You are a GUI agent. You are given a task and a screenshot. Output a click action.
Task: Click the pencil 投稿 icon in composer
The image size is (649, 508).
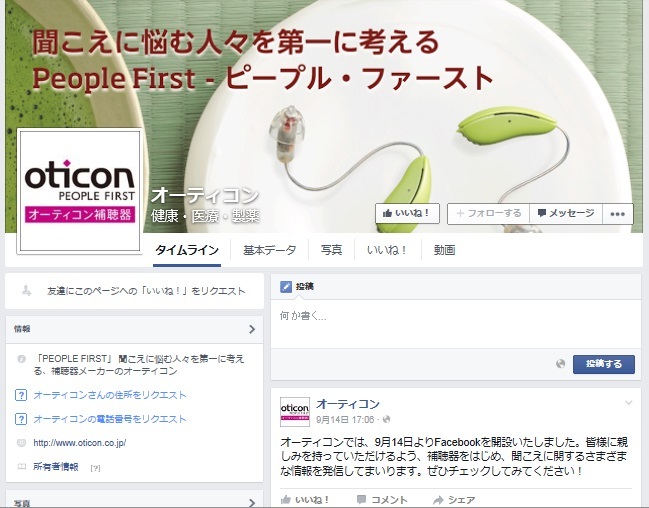(286, 287)
